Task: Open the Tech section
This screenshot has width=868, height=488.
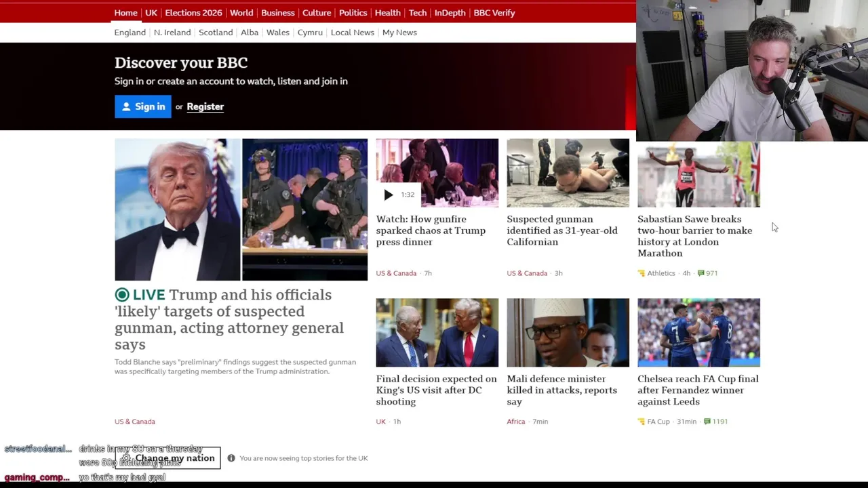Action: tap(418, 13)
